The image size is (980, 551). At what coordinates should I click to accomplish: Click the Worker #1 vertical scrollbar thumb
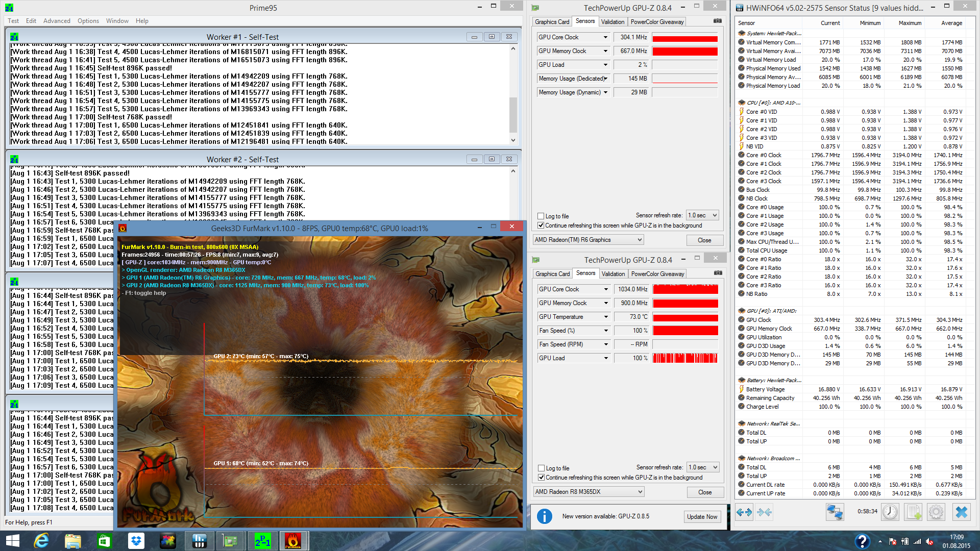[x=513, y=115]
